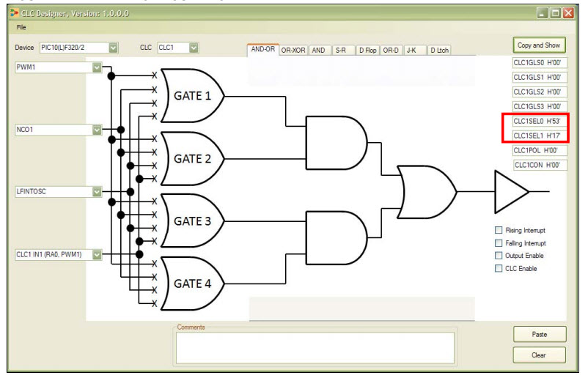
Task: Click the GATE 4 OR gate symbol
Action: click(192, 284)
